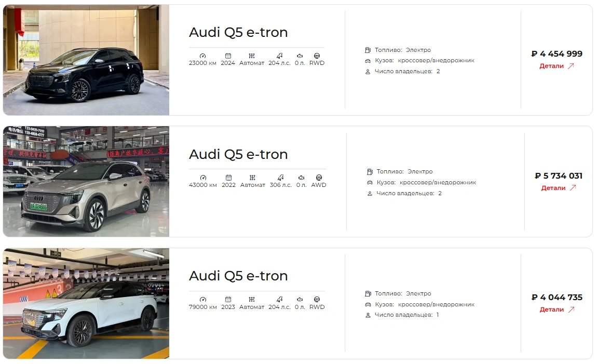This screenshot has width=597, height=364.
Task: Click the fuel pump icon in the ₽ 4 454 999 listing
Action: [x=368, y=50]
